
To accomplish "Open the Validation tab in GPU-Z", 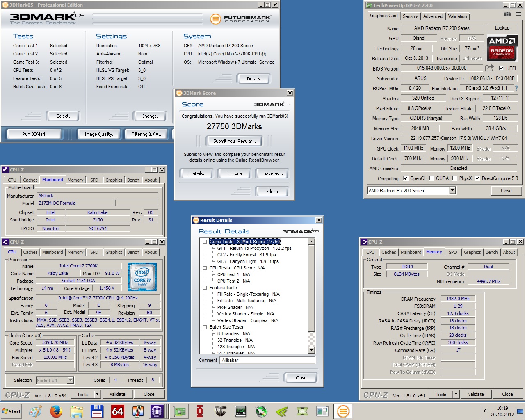I will (x=457, y=16).
